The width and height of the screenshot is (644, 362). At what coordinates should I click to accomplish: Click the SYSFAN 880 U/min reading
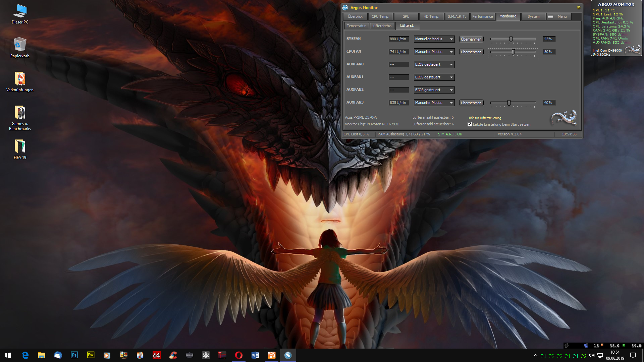pyautogui.click(x=398, y=39)
